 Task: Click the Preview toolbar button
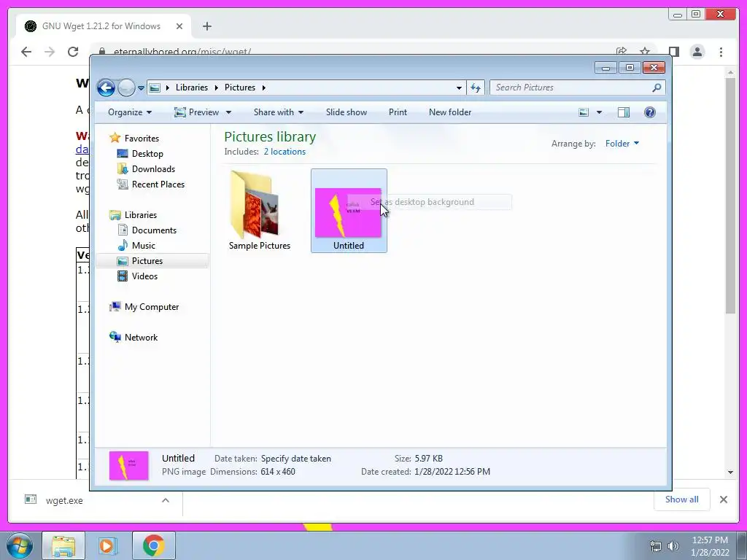[196, 112]
